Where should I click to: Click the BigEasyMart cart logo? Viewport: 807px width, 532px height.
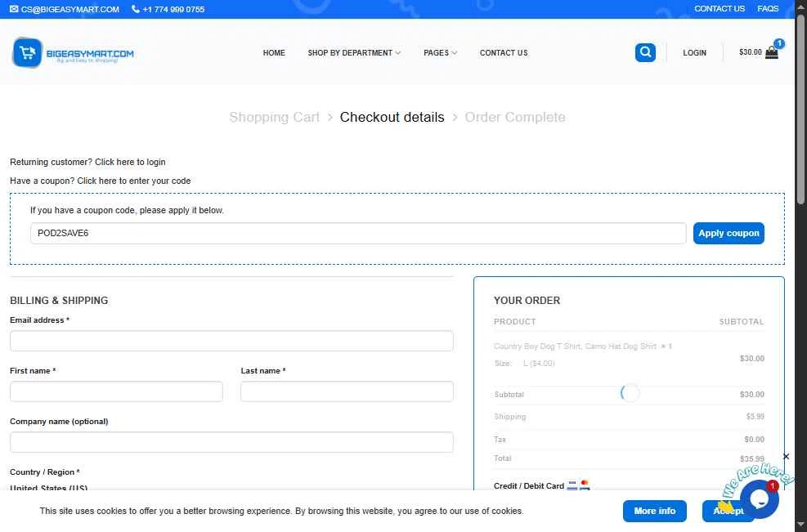pos(73,52)
